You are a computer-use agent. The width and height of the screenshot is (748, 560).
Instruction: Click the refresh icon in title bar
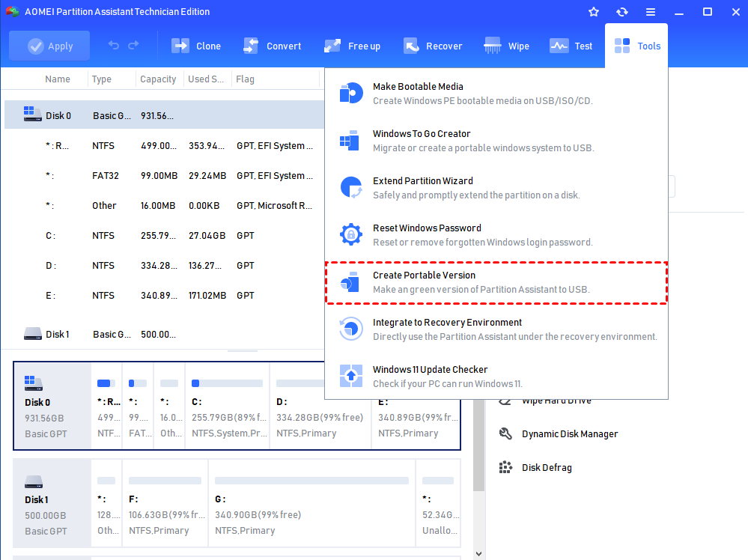coord(622,12)
